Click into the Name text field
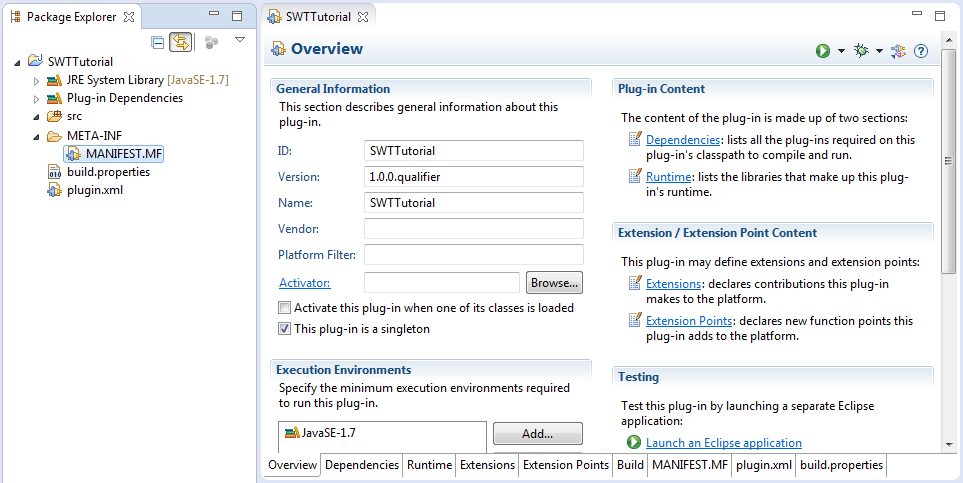963x483 pixels. pyautogui.click(x=474, y=203)
